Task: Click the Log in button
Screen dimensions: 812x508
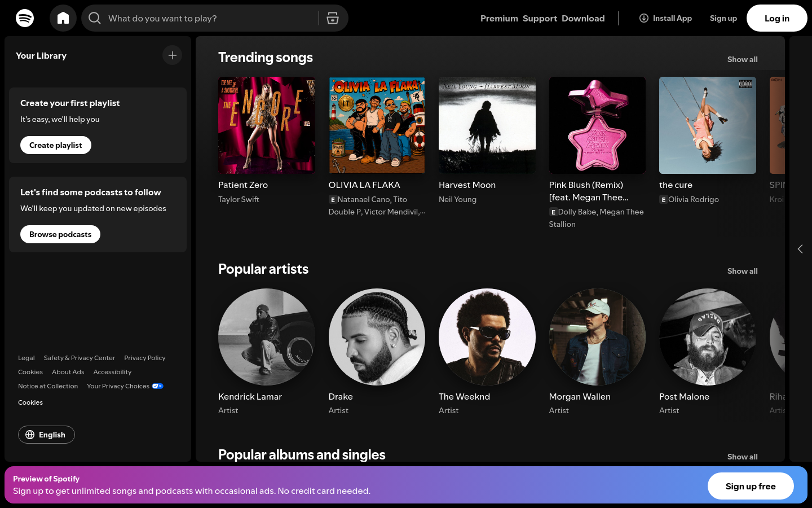Action: [x=776, y=18]
